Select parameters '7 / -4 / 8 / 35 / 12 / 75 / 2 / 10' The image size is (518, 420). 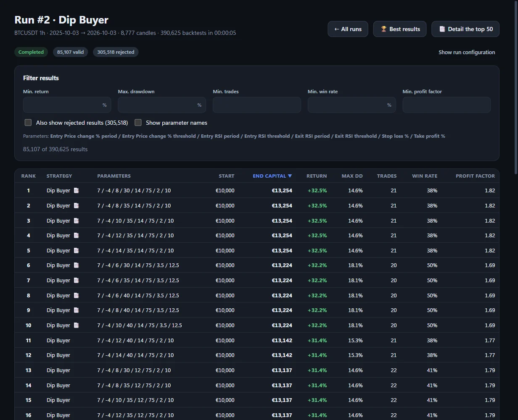[134, 386]
